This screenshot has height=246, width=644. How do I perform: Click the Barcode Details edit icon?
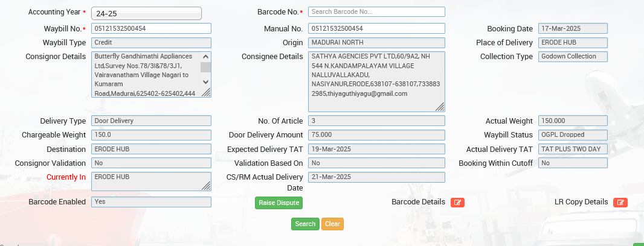(x=457, y=203)
